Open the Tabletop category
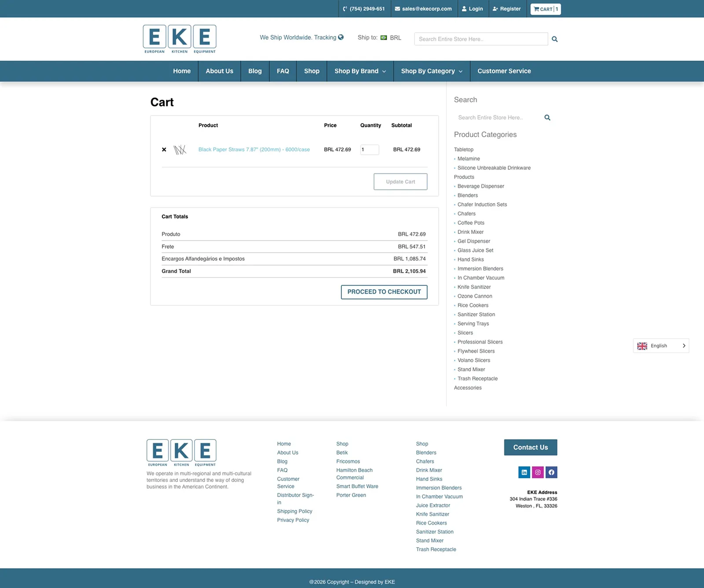 coord(464,150)
